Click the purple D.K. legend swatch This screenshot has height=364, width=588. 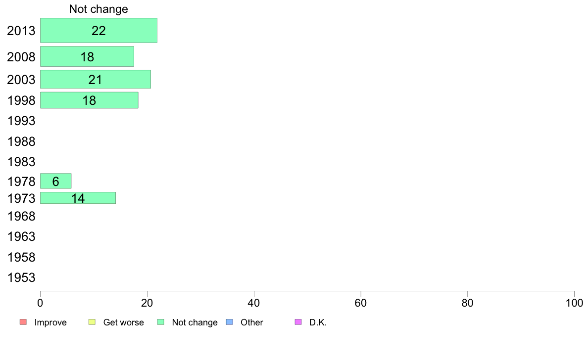[298, 322]
